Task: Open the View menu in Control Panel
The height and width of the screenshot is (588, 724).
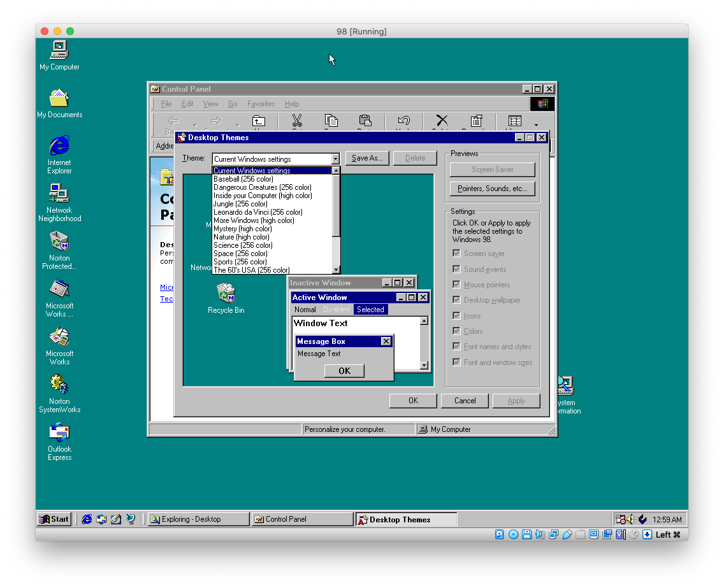Action: (210, 104)
